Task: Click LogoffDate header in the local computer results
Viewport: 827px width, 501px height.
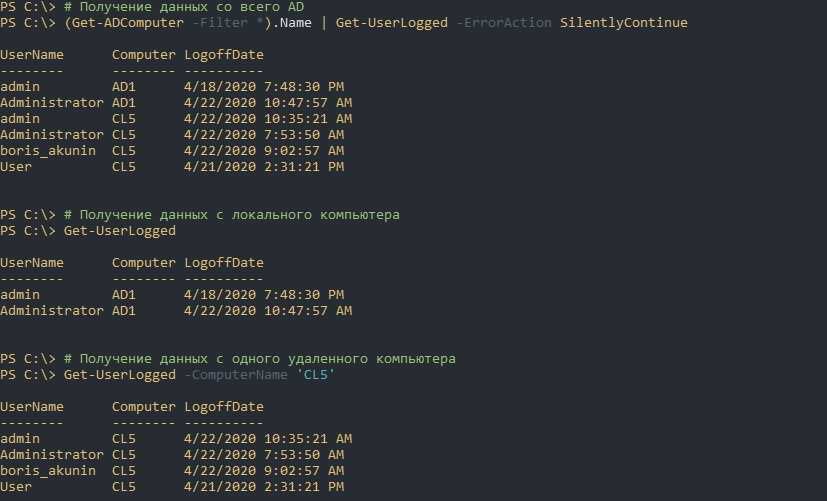Action: coord(224,263)
